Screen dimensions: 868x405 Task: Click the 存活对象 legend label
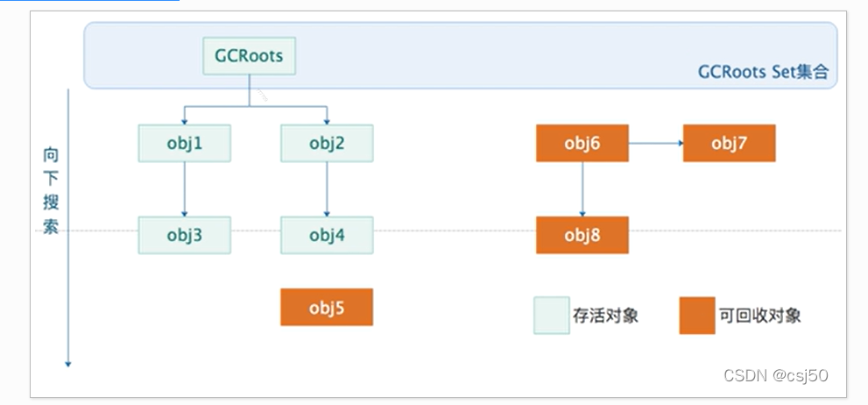(x=605, y=316)
